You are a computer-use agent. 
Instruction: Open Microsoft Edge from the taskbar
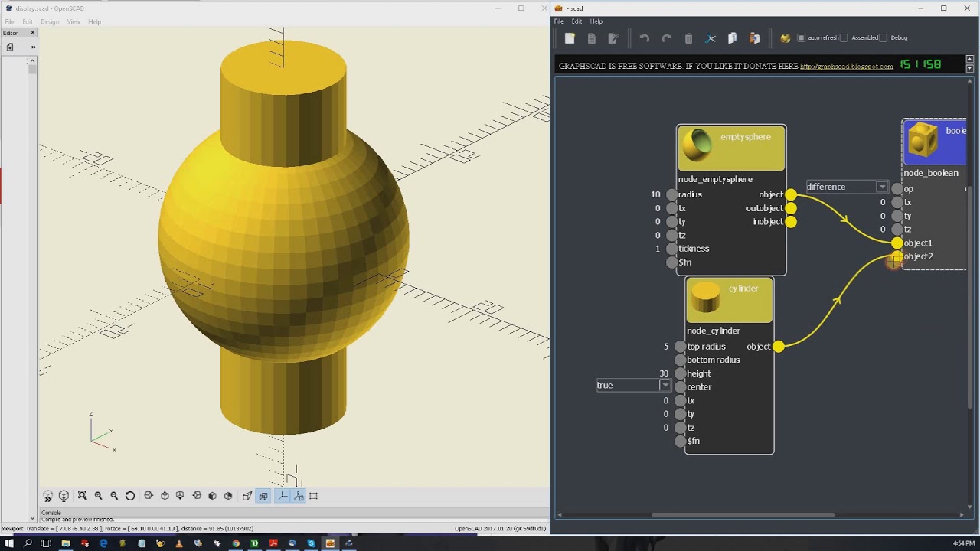click(103, 543)
